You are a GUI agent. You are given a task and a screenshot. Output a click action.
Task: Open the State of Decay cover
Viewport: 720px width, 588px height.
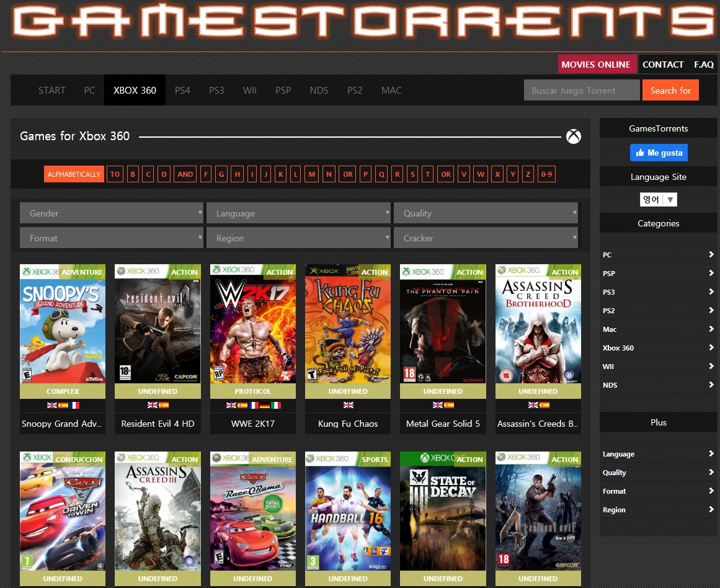pyautogui.click(x=443, y=511)
